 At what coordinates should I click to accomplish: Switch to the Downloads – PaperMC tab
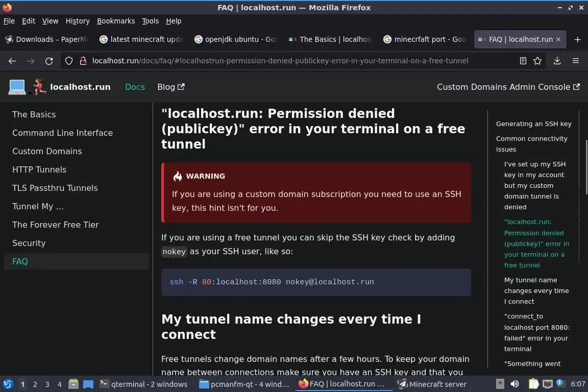pos(47,39)
